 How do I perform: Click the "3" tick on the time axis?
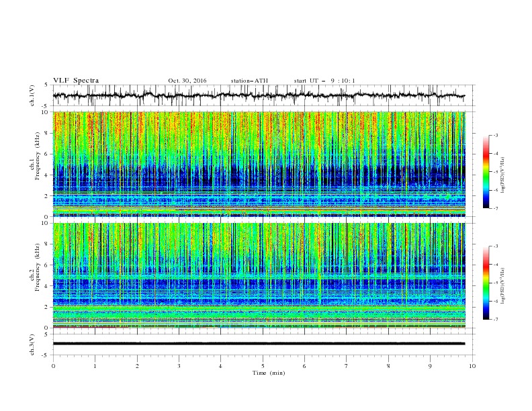pyautogui.click(x=179, y=366)
